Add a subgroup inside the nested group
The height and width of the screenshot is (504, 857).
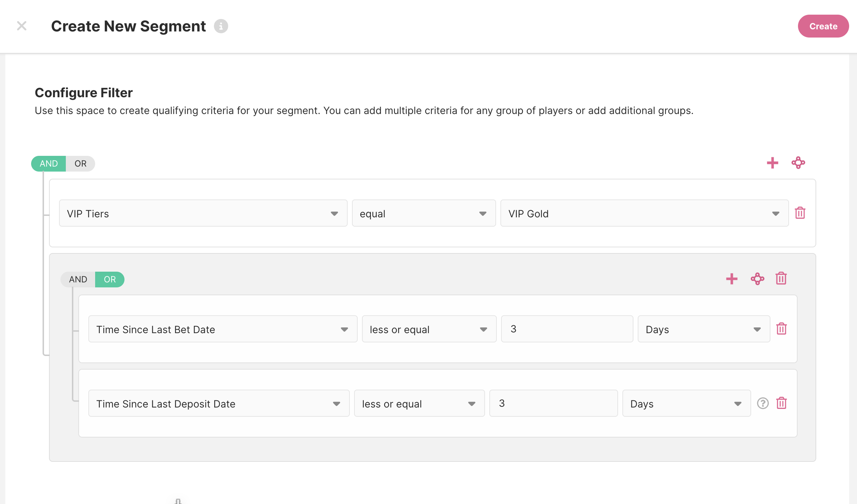coord(757,279)
